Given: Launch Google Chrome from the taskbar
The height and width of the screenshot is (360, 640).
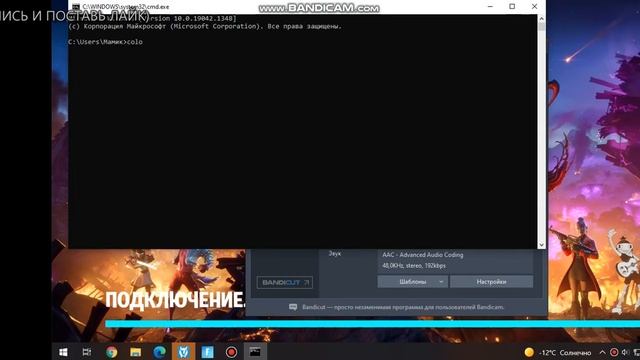Looking at the screenshot, I should (x=111, y=352).
